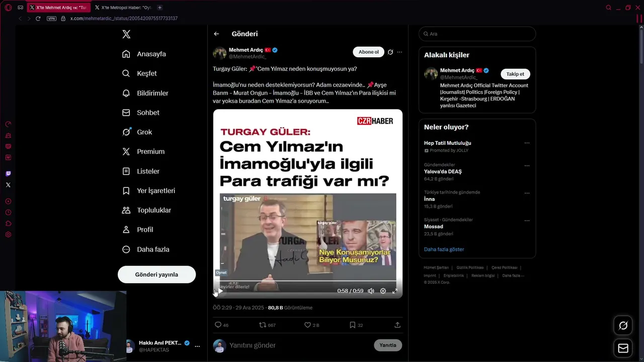Image resolution: width=644 pixels, height=362 pixels.
Task: Switch to the "X'te Metropol Haber" tab
Action: 123,8
